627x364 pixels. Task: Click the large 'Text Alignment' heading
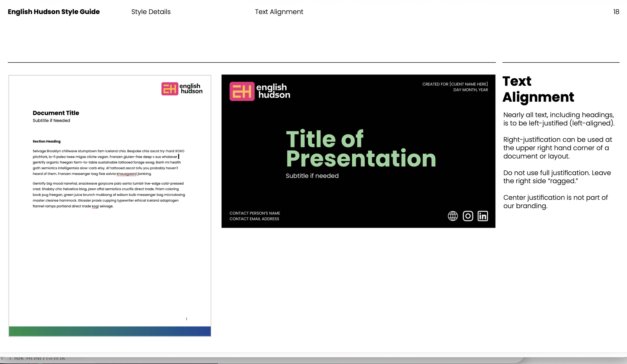coord(538,89)
